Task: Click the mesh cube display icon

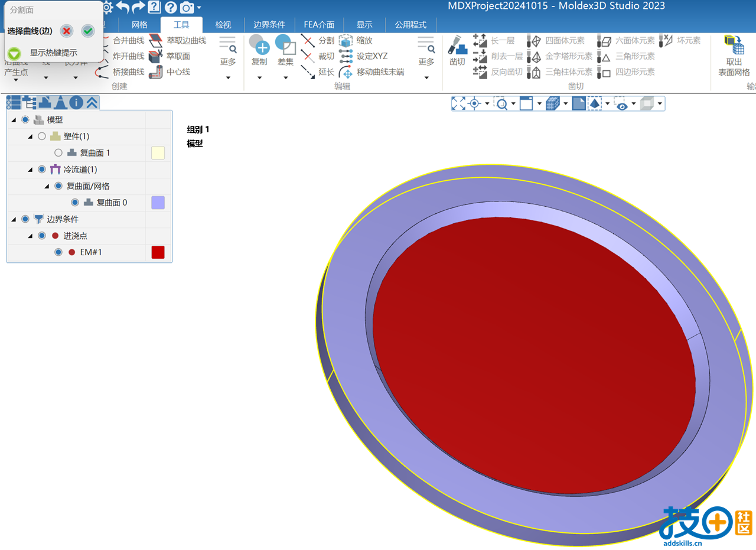Action: click(552, 104)
